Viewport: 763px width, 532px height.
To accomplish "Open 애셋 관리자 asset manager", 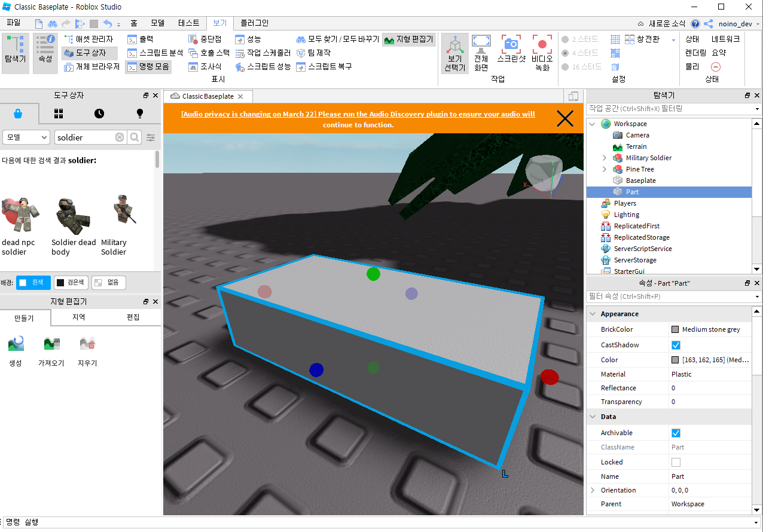I will coord(88,39).
